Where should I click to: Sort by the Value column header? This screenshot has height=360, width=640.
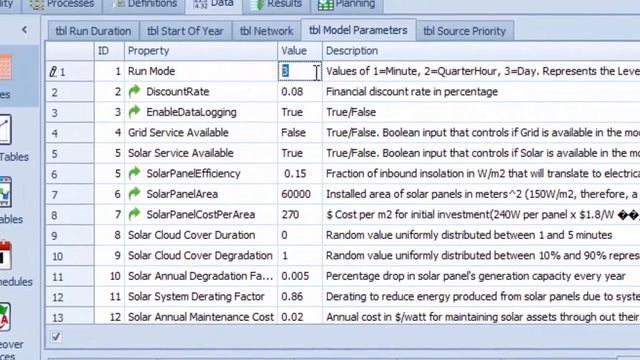click(300, 51)
